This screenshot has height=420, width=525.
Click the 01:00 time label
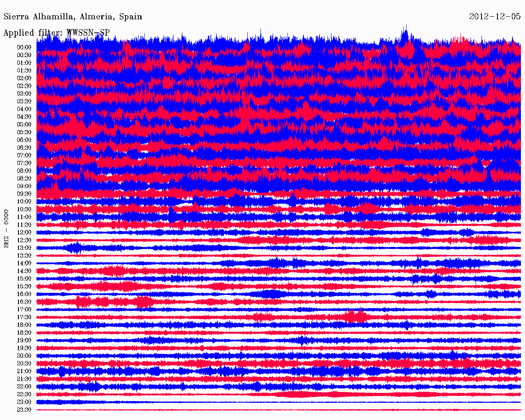tap(24, 63)
